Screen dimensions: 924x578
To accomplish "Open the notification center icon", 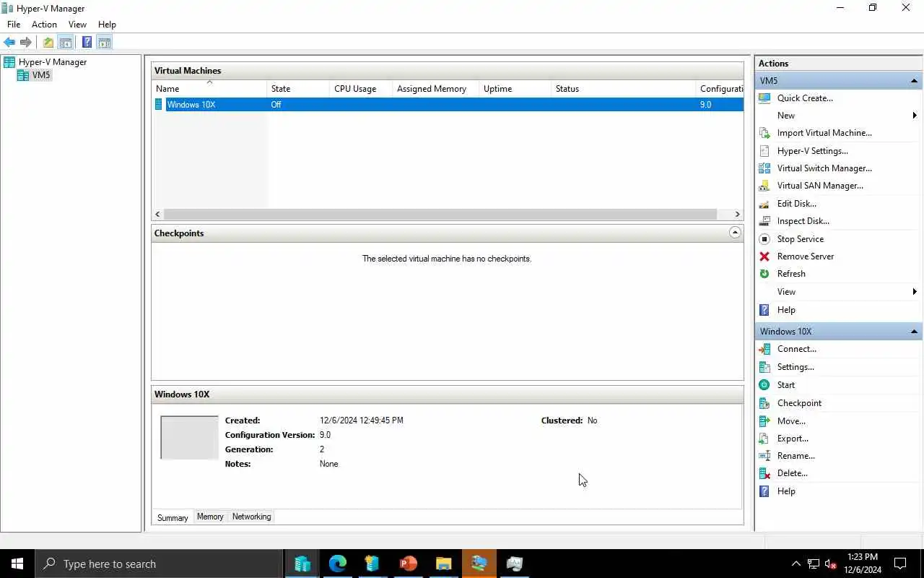I will 900,564.
